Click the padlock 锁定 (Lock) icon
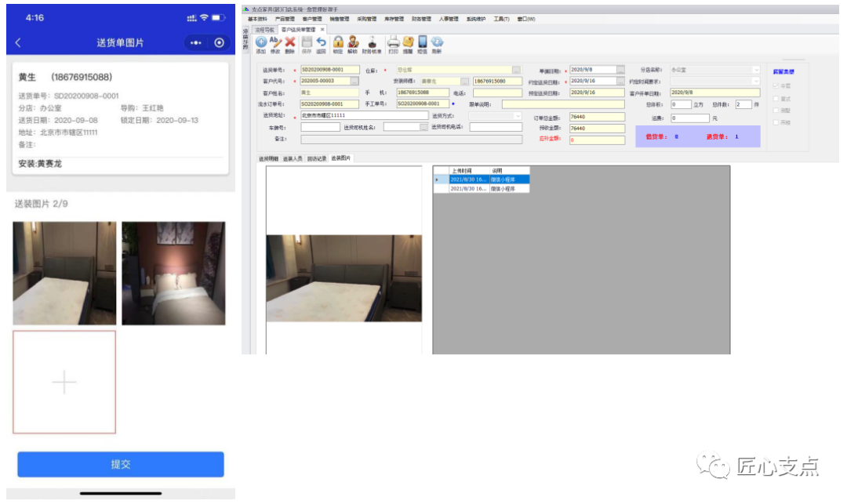847x504 pixels. point(338,44)
